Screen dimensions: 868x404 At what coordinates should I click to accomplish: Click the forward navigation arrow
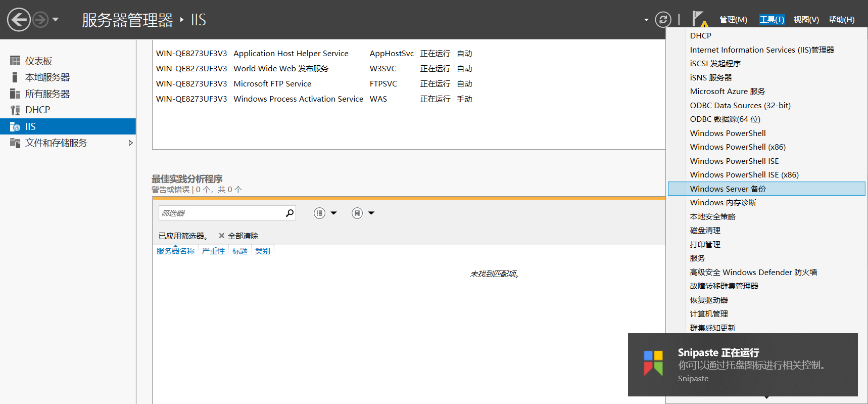(40, 20)
